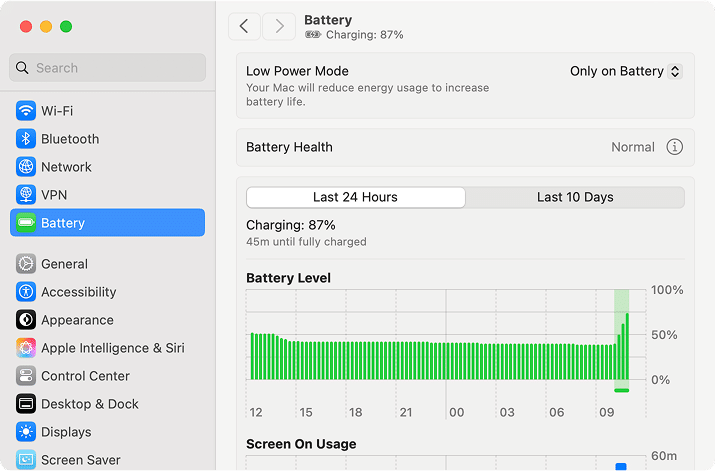Open Screen Saver settings
Image resolution: width=715 pixels, height=471 pixels.
click(80, 460)
